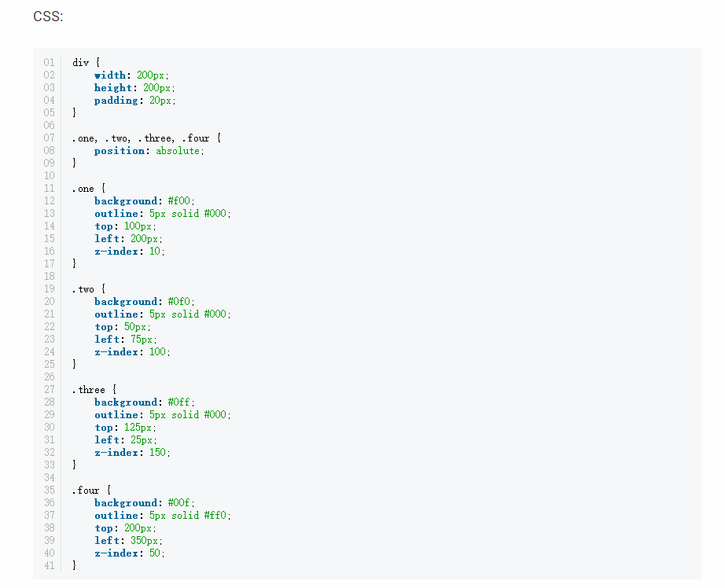
Task: Click line number 18 in the gutter
Action: (x=49, y=277)
